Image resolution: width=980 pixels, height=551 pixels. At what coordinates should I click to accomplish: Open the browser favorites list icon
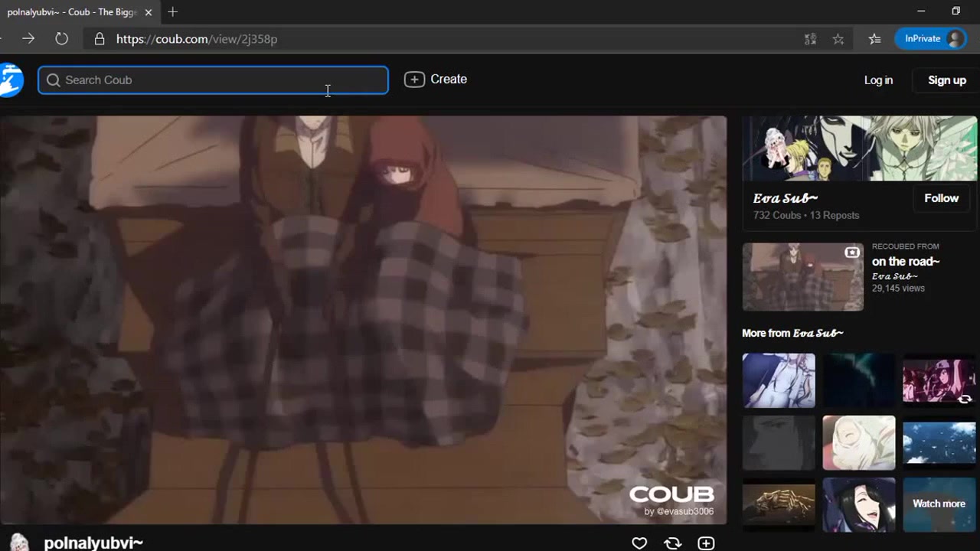tap(874, 39)
